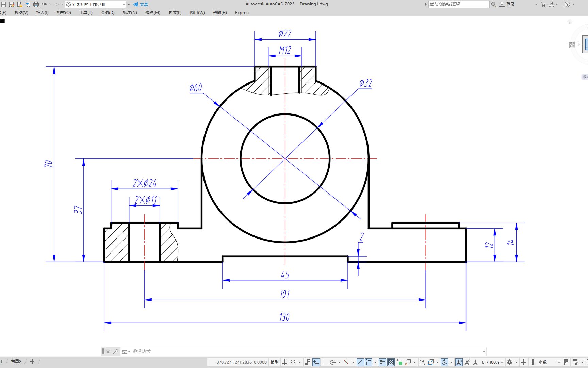Click the gizmo icon in status bar
The image size is (588, 368).
click(x=444, y=362)
